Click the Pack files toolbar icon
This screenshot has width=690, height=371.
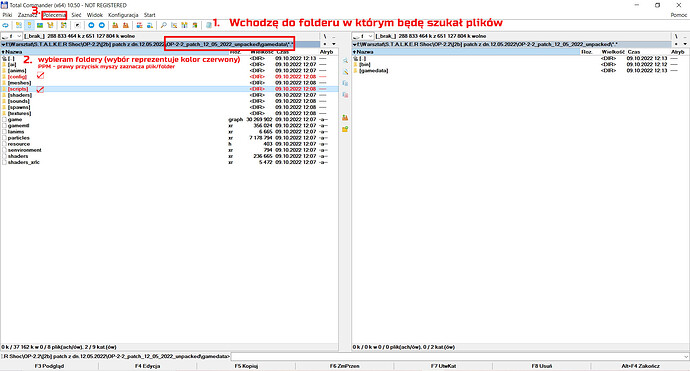coord(115,26)
